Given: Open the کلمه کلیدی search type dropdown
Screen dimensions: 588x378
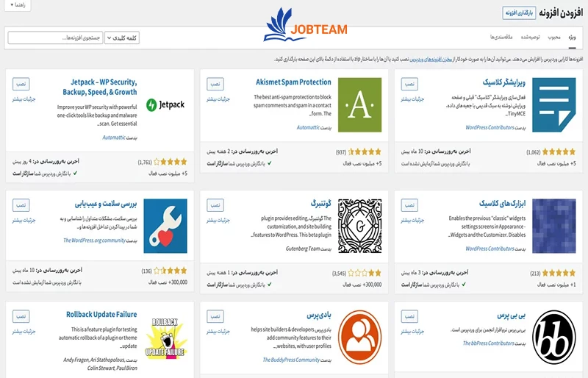Looking at the screenshot, I should coord(122,38).
